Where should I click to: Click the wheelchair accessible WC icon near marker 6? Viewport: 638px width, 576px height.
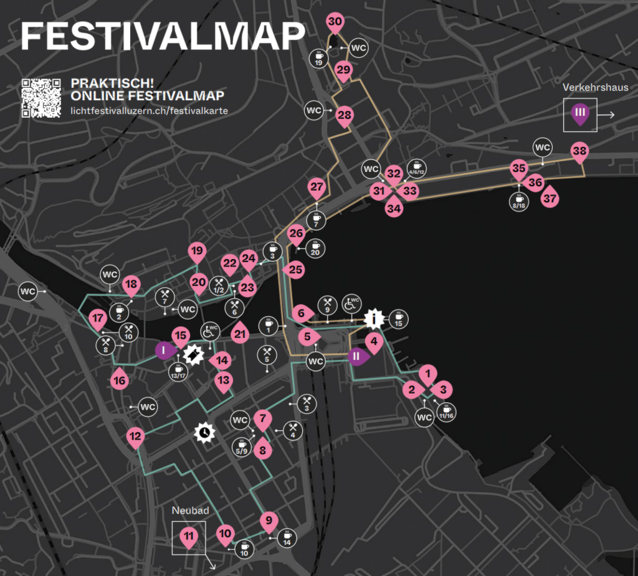click(x=351, y=304)
